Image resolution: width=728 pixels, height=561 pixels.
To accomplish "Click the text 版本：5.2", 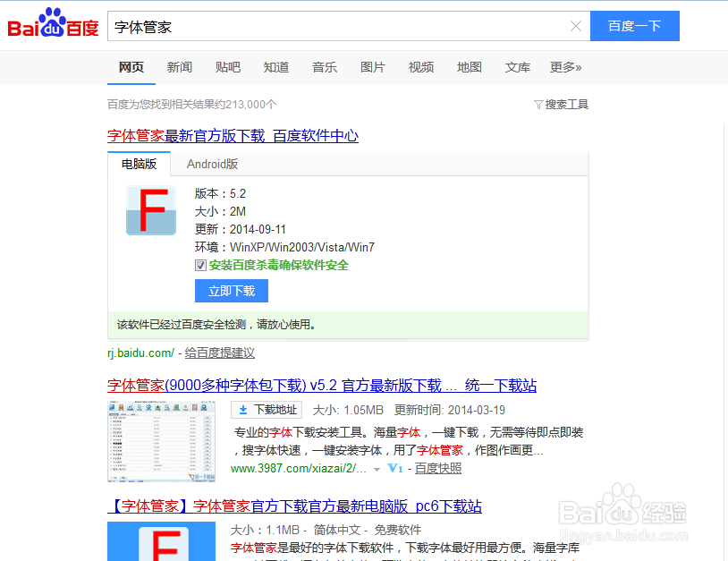I will tap(220, 193).
